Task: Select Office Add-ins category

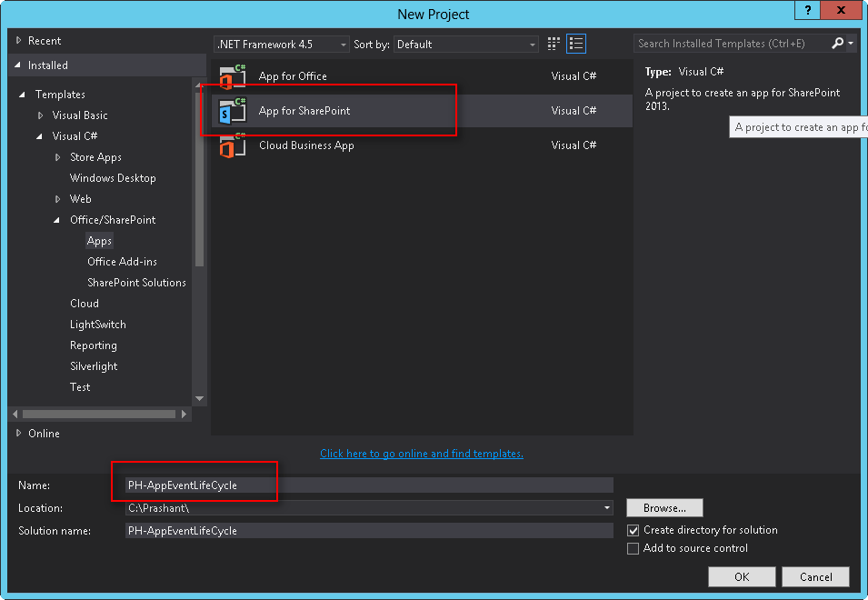Action: tap(122, 262)
